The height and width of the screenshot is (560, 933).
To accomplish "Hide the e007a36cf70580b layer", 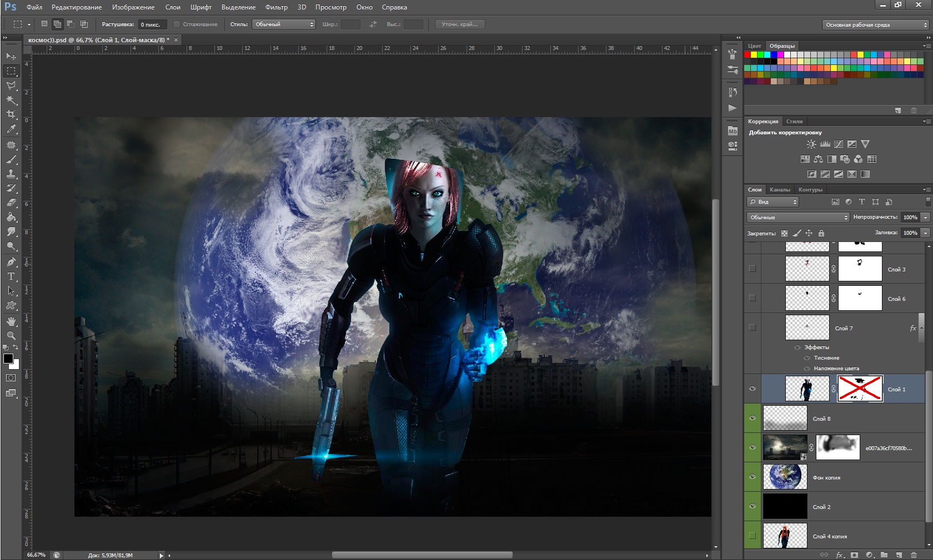I will pyautogui.click(x=753, y=447).
